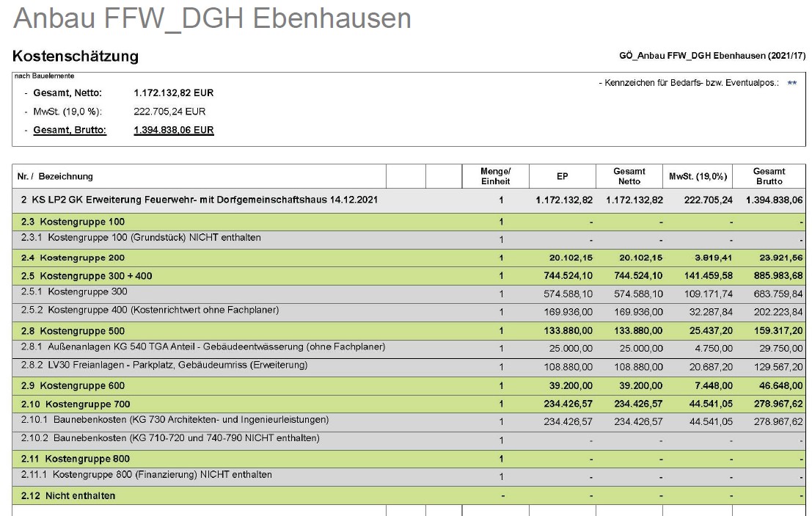Image resolution: width=812 pixels, height=516 pixels.
Task: Click MwSt value '3.819,41'
Action: click(713, 258)
